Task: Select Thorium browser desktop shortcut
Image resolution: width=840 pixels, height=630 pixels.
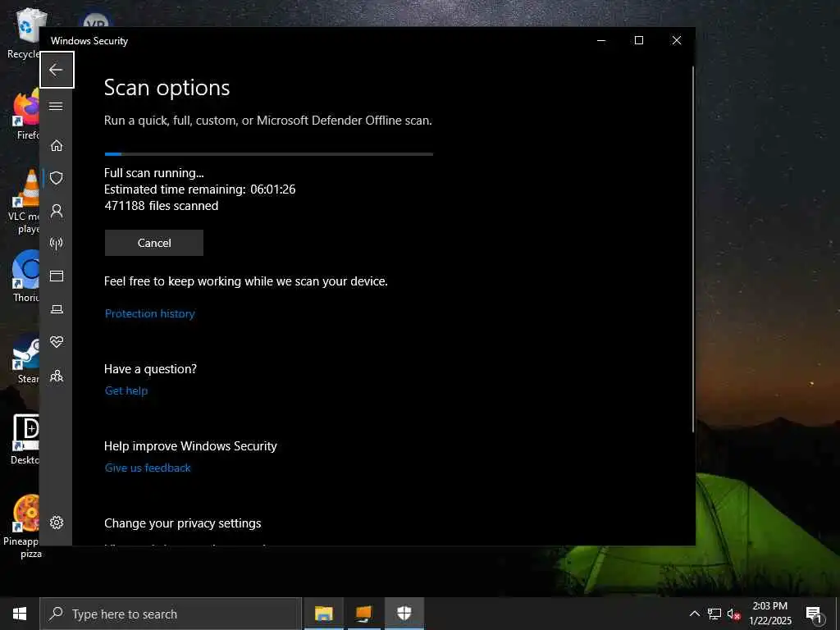Action: (x=25, y=276)
